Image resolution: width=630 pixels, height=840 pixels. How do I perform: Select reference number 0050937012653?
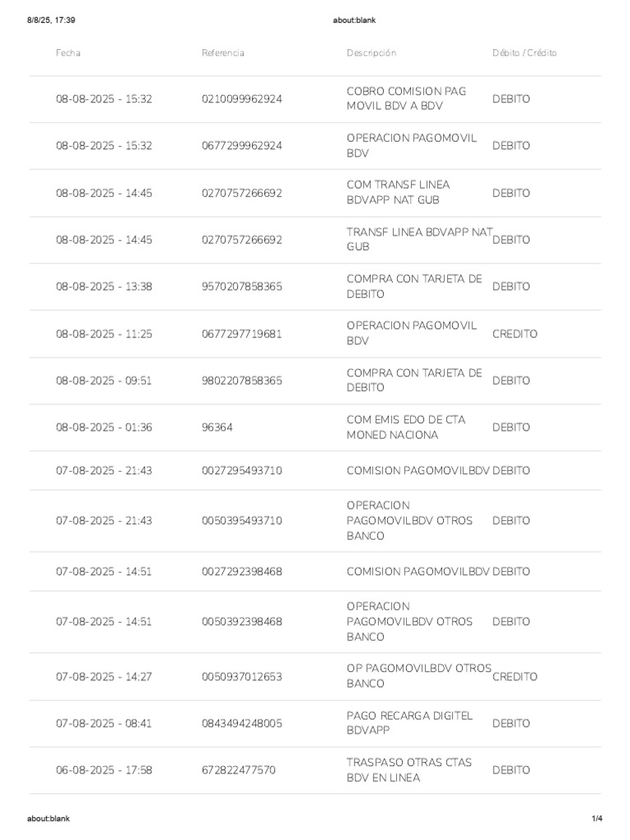click(x=241, y=678)
